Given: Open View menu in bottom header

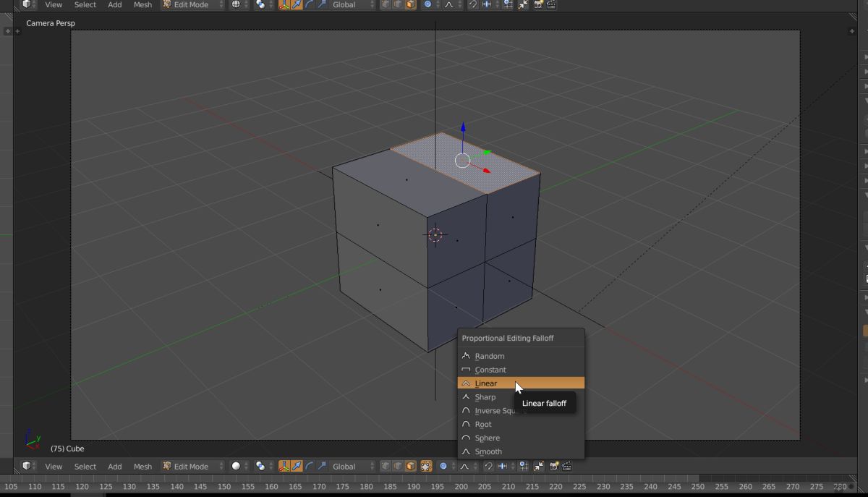Looking at the screenshot, I should click(x=54, y=467).
